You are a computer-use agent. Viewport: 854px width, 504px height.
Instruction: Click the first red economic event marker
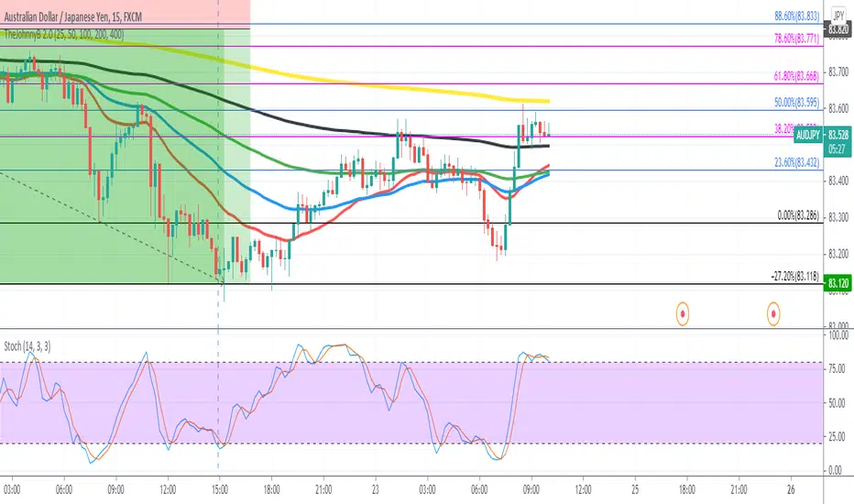683,313
